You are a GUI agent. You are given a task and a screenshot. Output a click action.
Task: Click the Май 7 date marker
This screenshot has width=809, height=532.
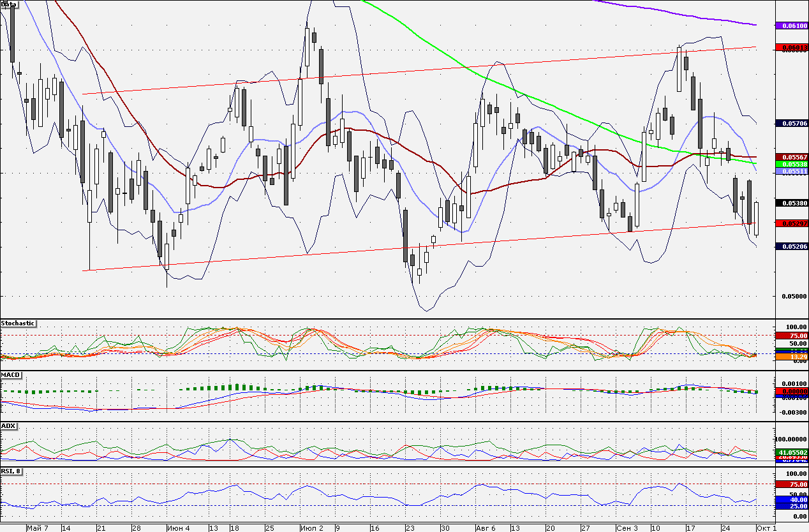[38, 528]
